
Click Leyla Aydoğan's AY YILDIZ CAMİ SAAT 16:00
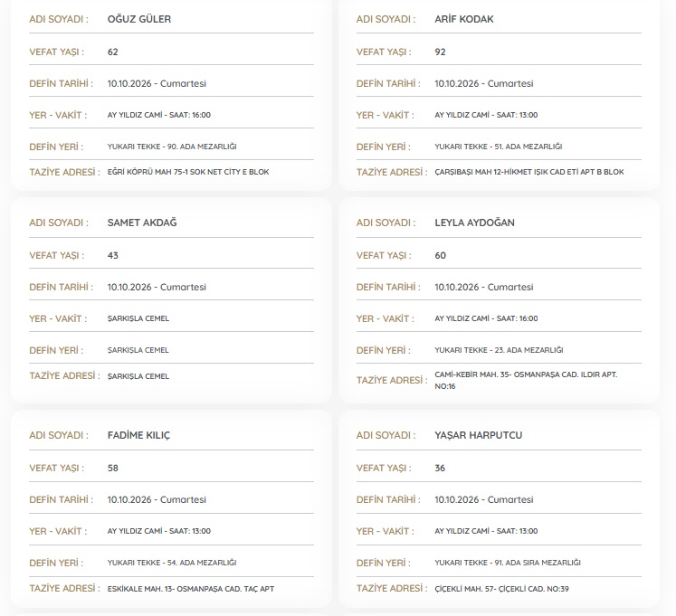pos(486,318)
